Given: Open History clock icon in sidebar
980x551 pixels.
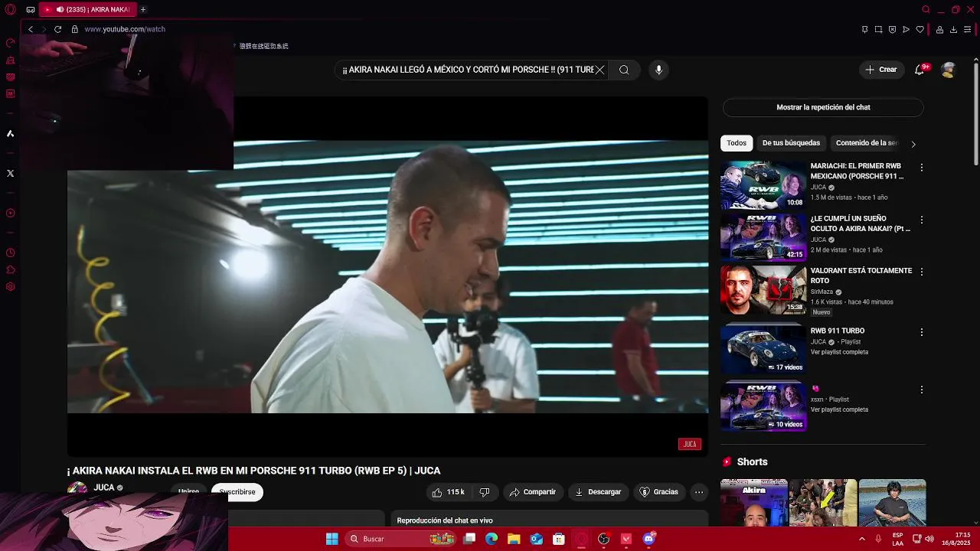Looking at the screenshot, I should tap(10, 253).
